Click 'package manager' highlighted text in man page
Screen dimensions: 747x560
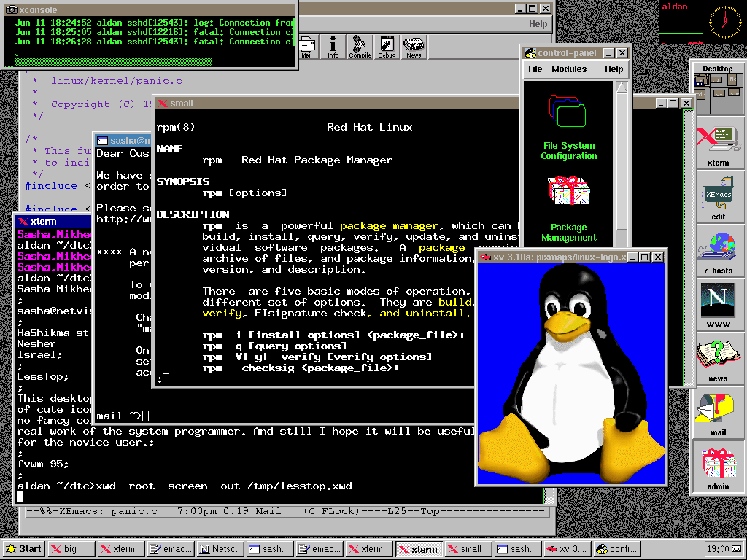389,226
